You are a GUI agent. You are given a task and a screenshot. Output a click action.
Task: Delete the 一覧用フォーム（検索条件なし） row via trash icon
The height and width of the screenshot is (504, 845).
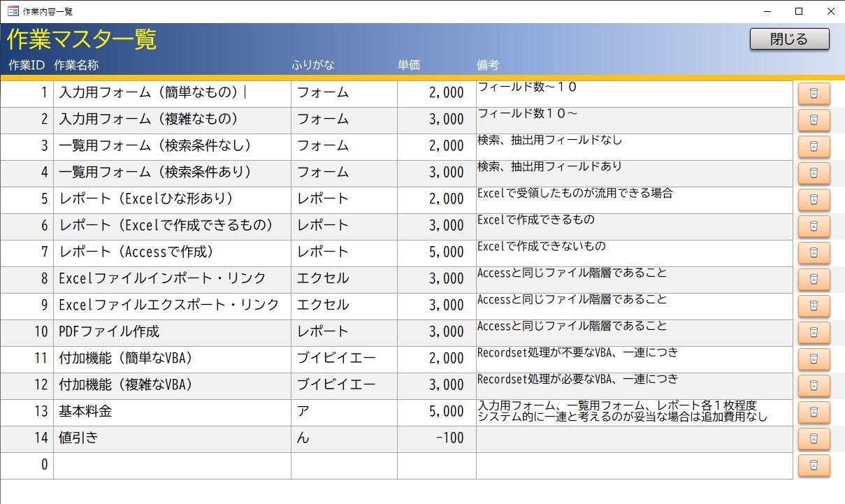[814, 147]
